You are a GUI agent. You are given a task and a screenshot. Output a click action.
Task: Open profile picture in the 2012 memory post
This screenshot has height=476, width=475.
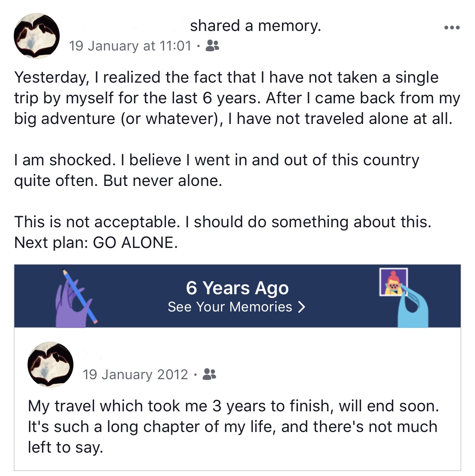(x=50, y=364)
